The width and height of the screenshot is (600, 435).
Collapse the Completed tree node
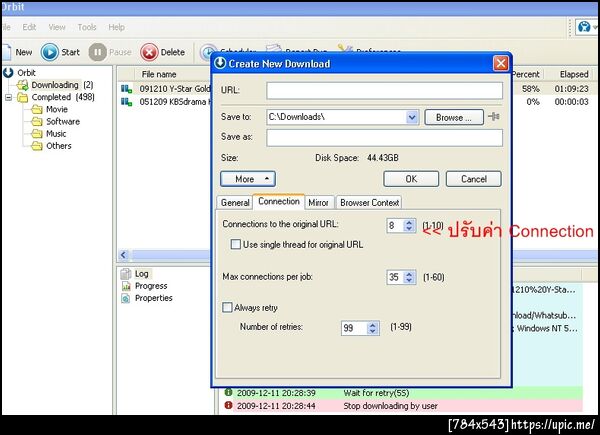(8, 98)
